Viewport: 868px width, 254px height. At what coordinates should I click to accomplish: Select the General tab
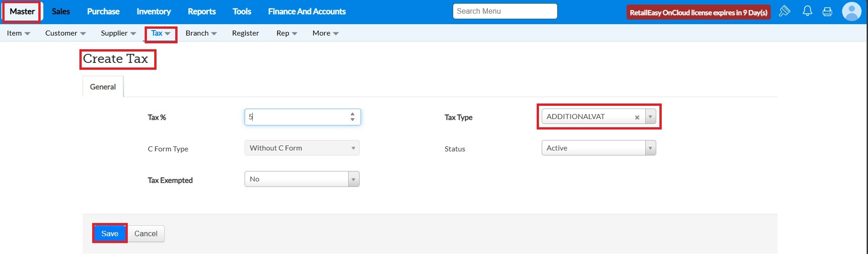tap(103, 87)
